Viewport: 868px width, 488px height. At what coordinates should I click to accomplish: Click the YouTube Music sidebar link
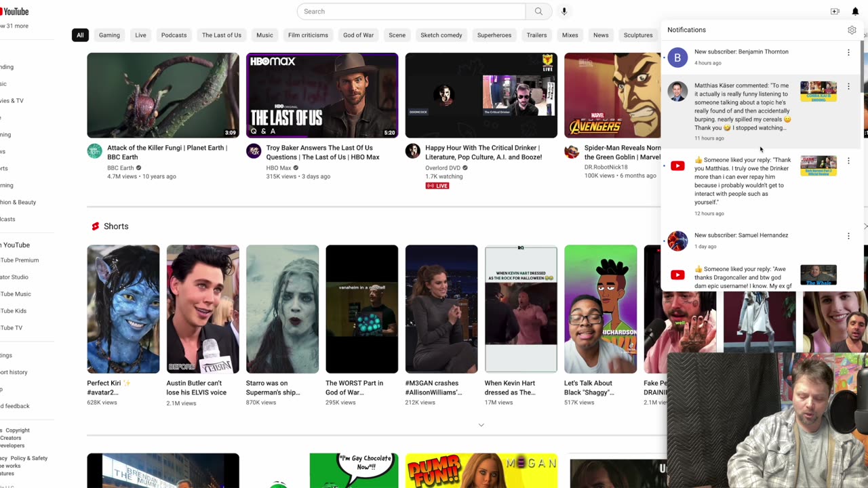(x=15, y=294)
